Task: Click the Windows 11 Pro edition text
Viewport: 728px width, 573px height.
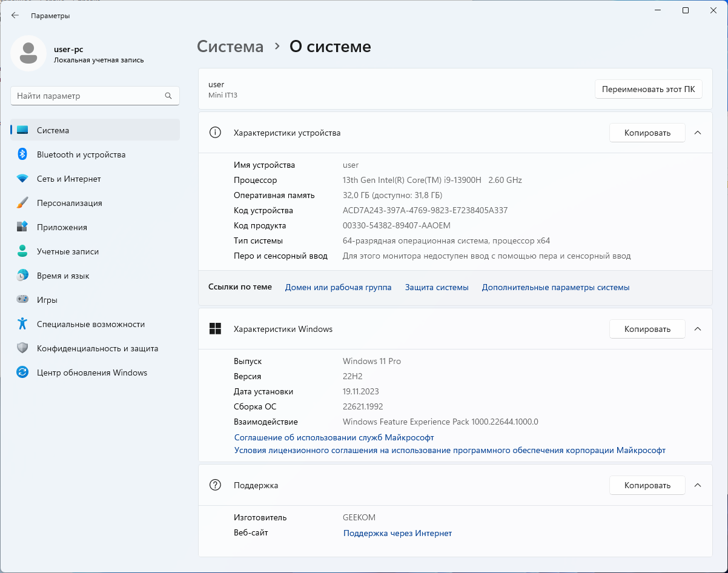Action: pos(372,361)
